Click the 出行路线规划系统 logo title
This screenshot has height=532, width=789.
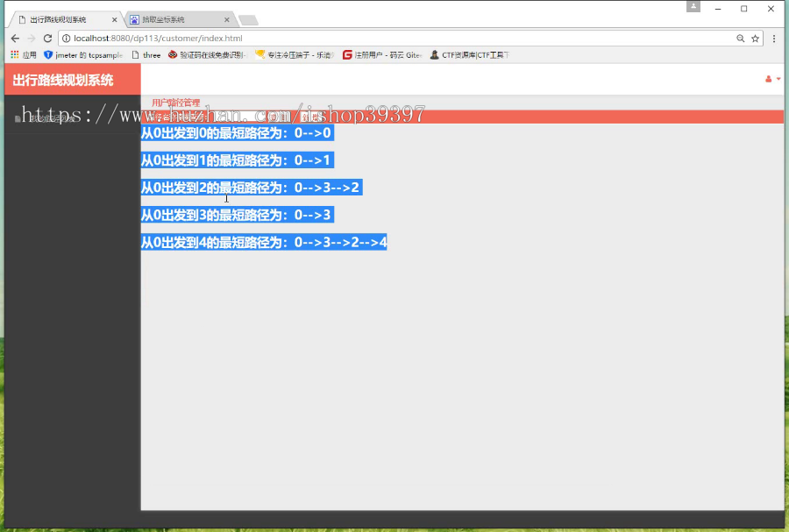[x=63, y=80]
